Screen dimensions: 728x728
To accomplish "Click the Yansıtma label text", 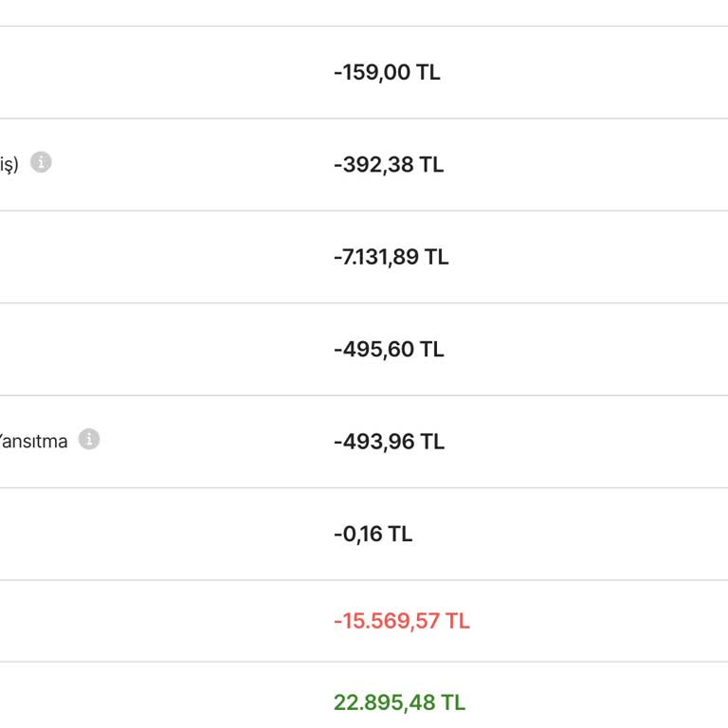I will pyautogui.click(x=34, y=441).
